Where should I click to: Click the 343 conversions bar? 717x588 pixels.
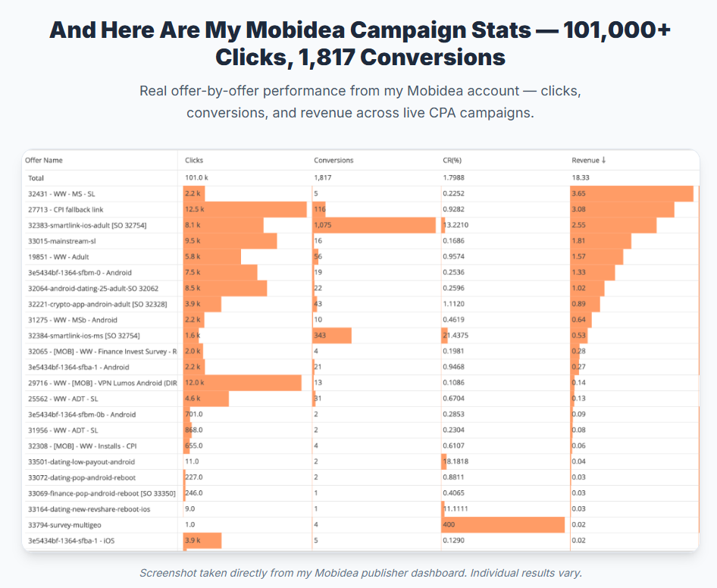(x=332, y=336)
